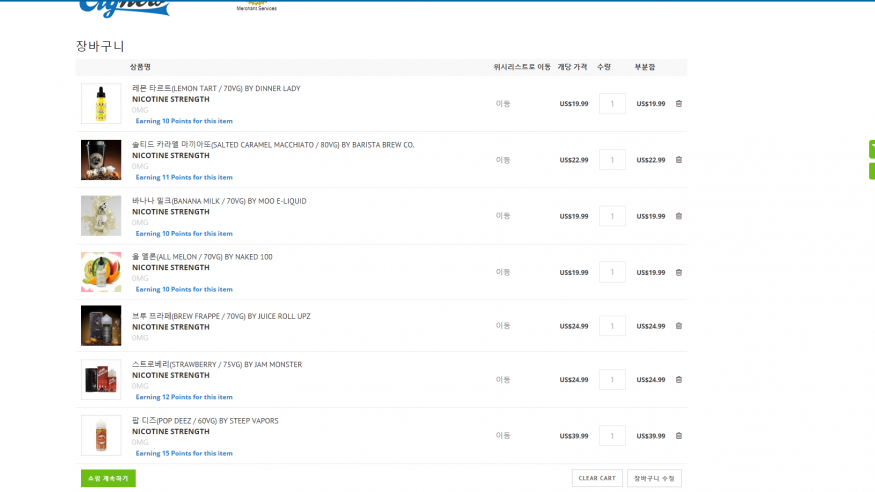The height and width of the screenshot is (492, 875).
Task: Click green continue shopping button
Action: point(108,478)
